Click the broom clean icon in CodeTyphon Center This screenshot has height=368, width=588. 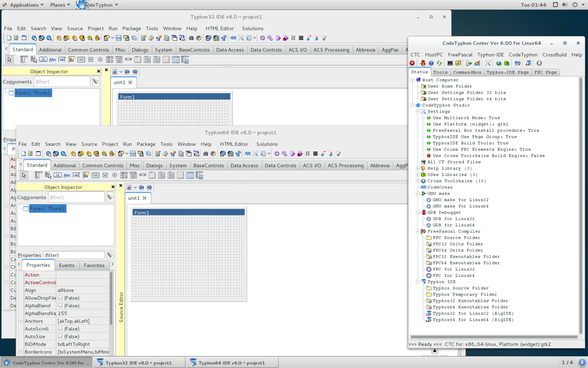point(477,63)
